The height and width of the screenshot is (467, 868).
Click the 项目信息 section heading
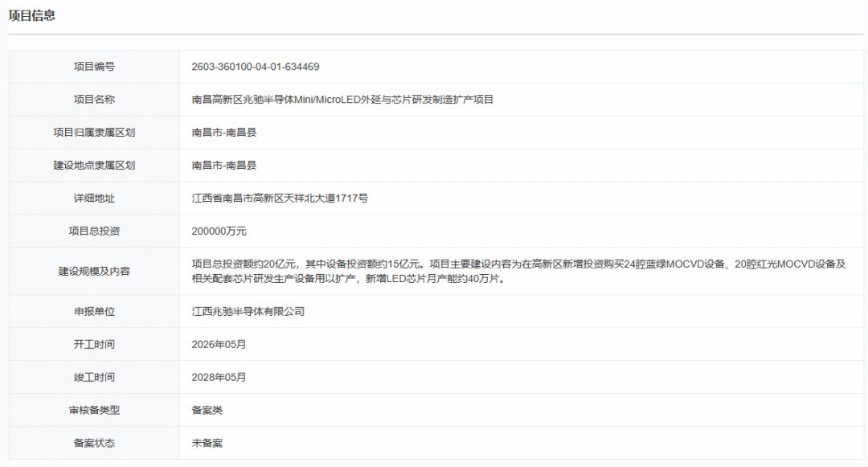coord(32,15)
